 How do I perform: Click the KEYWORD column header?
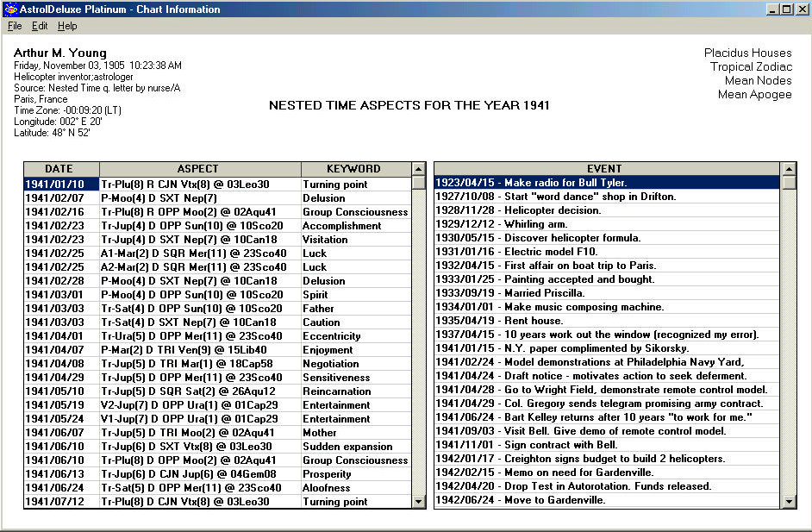click(x=356, y=169)
